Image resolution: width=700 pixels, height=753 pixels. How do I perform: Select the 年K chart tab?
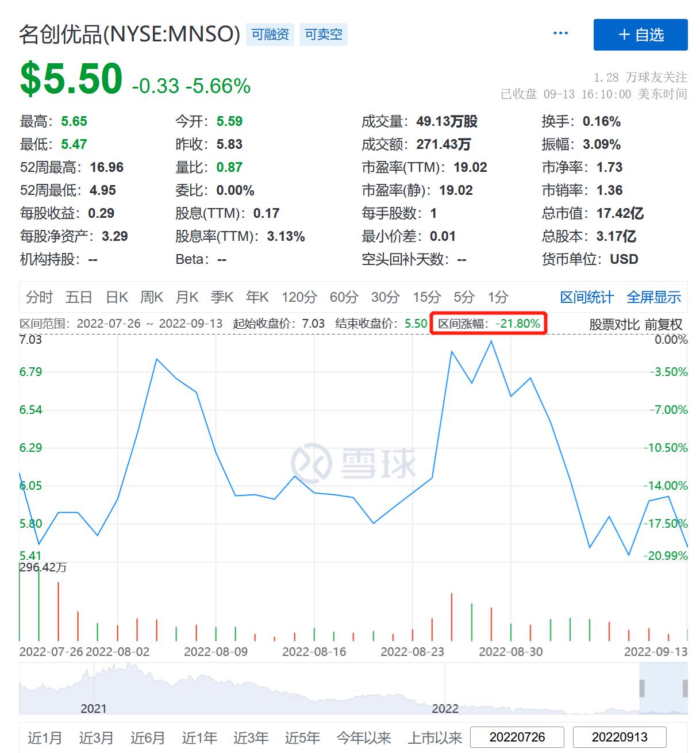257,297
